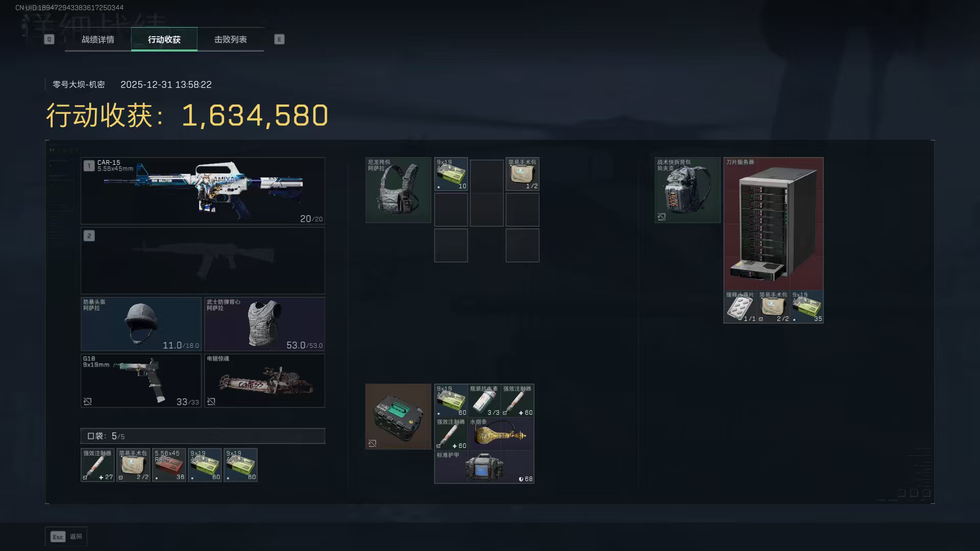980x551 pixels.
Task: Click the G18 pistol slot
Action: [x=141, y=381]
